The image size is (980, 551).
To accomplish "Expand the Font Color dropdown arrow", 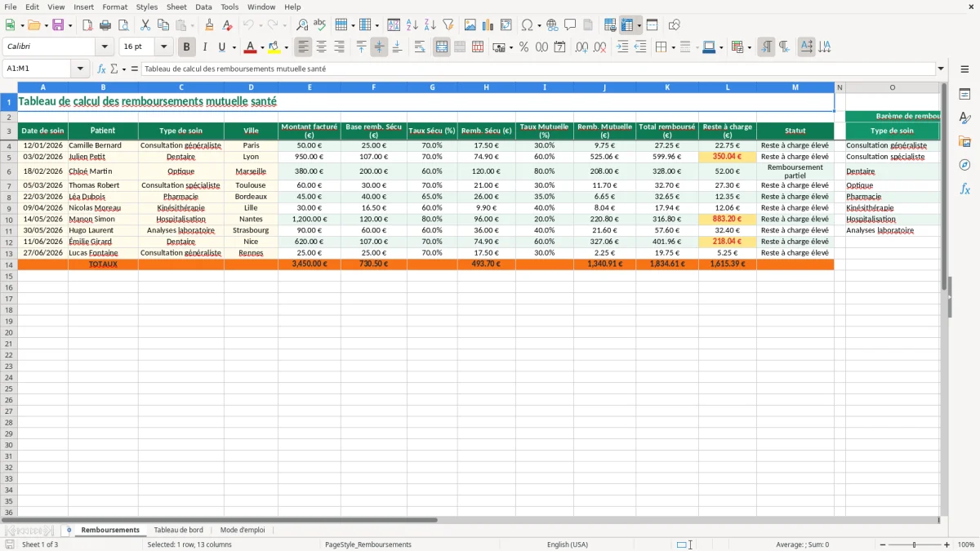I will pyautogui.click(x=262, y=47).
